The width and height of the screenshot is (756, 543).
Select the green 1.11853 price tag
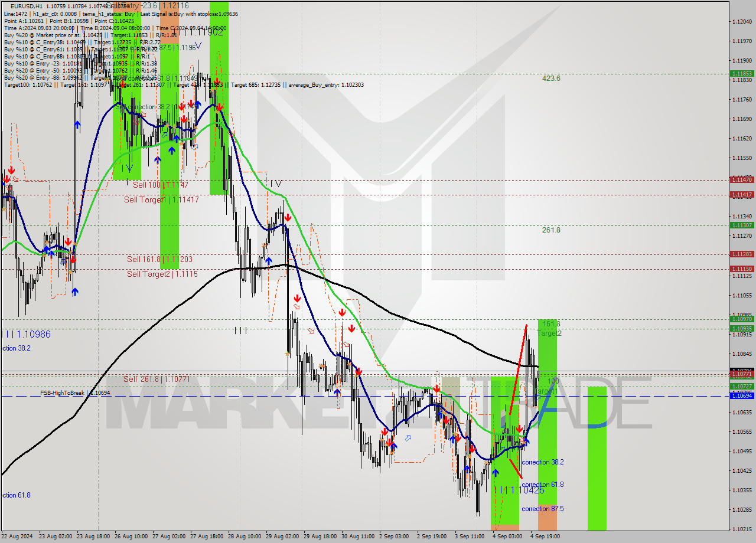coord(742,74)
